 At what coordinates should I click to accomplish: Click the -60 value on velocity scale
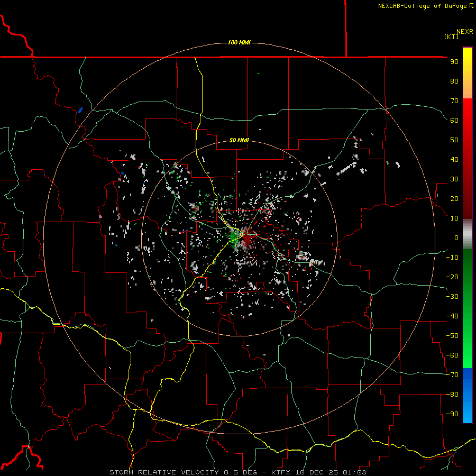click(452, 355)
